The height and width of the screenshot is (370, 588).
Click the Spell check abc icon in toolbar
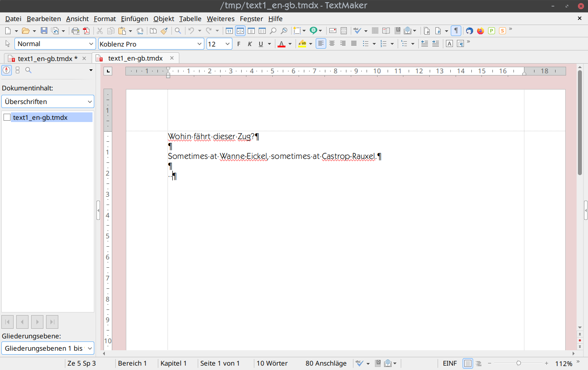[x=357, y=31]
